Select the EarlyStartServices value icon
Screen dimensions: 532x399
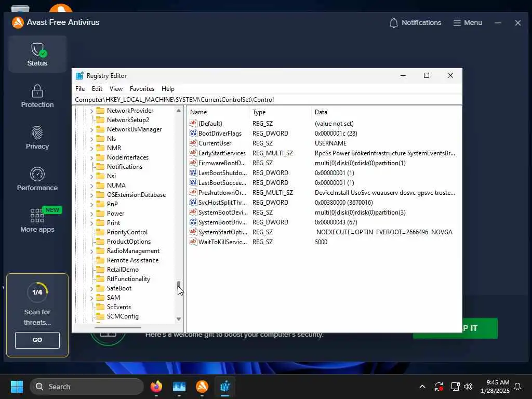[193, 153]
